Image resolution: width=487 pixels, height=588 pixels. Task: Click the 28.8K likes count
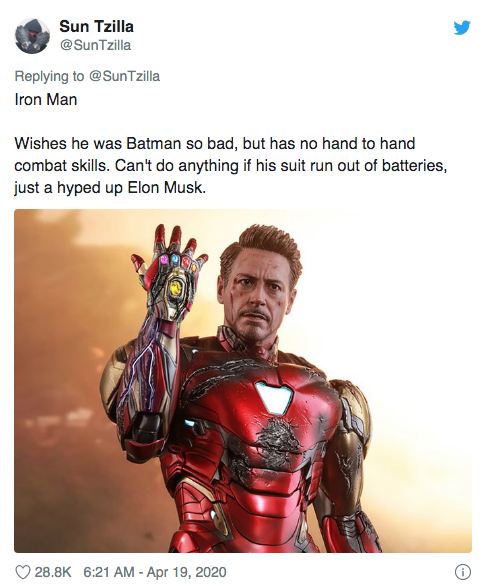[x=53, y=572]
